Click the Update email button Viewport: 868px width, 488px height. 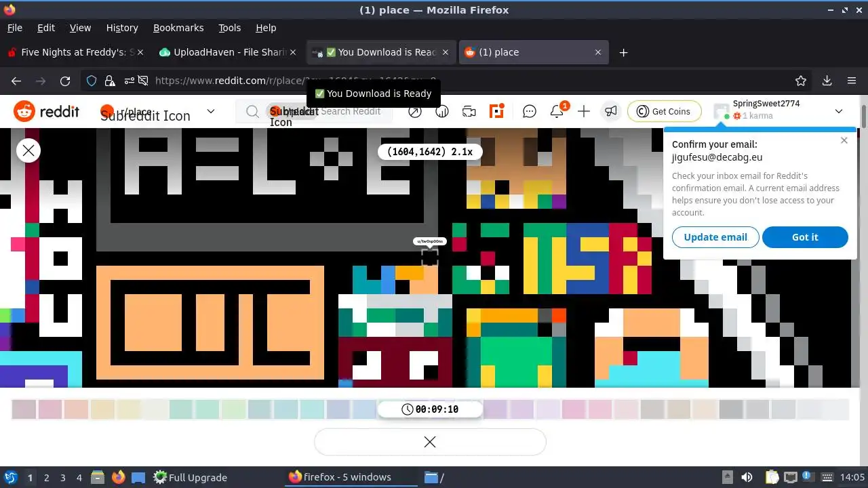coord(715,237)
